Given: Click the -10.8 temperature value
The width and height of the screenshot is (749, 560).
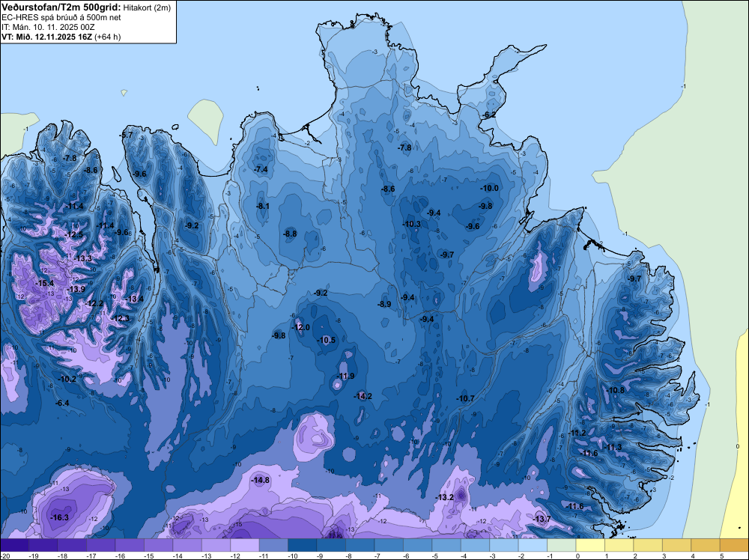Looking at the screenshot, I should [615, 390].
